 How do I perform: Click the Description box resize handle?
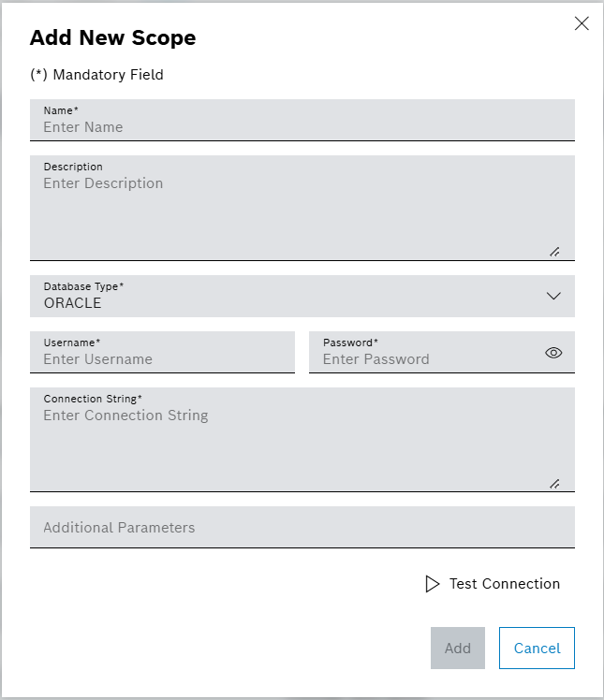(554, 251)
